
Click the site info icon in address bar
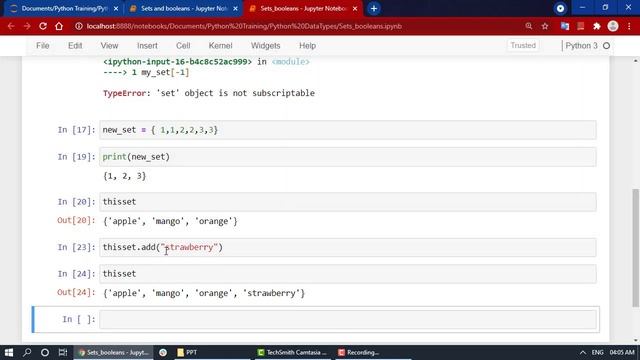(x=79, y=26)
